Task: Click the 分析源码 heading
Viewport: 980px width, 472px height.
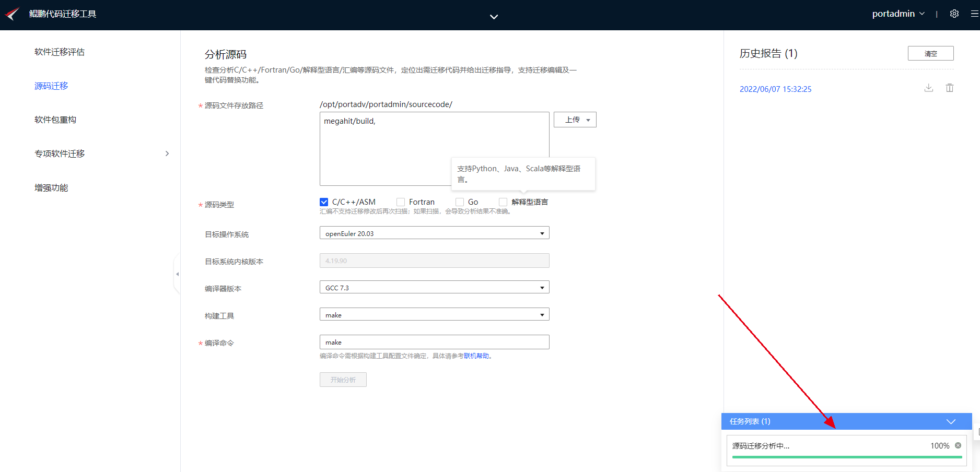Action: click(226, 54)
